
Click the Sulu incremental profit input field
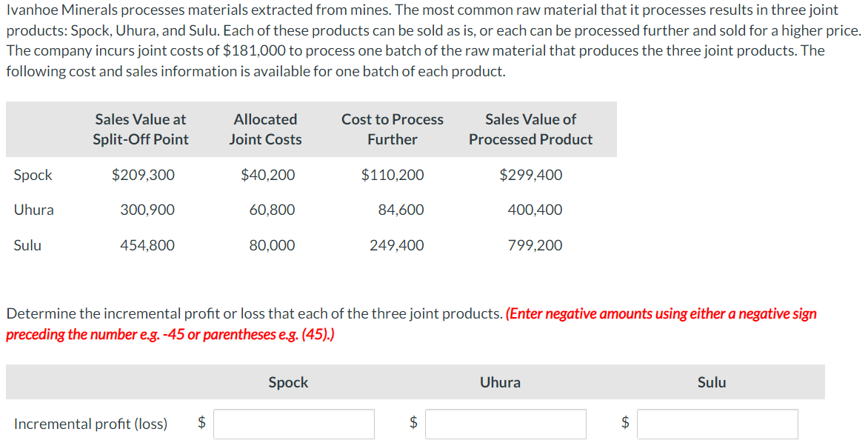[717, 424]
